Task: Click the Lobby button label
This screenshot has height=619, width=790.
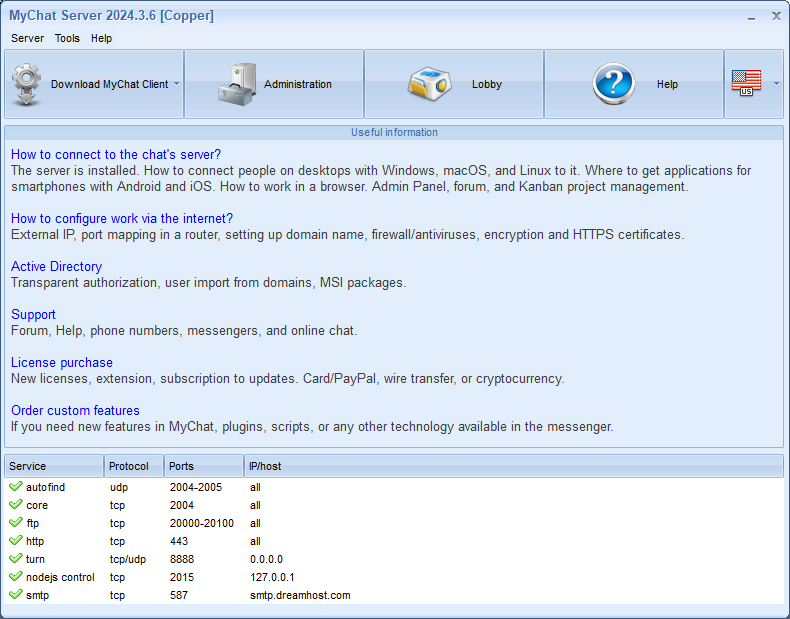Action: coord(487,84)
